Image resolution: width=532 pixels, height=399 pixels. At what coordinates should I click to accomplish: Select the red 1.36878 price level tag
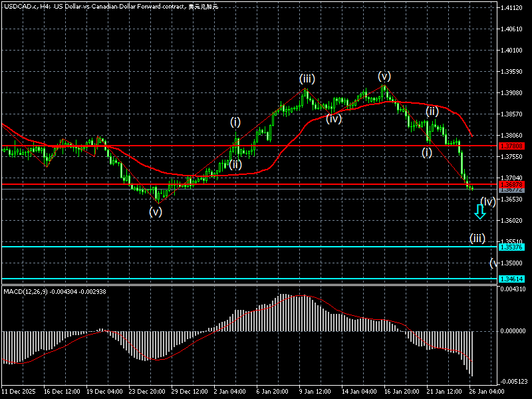pos(513,184)
